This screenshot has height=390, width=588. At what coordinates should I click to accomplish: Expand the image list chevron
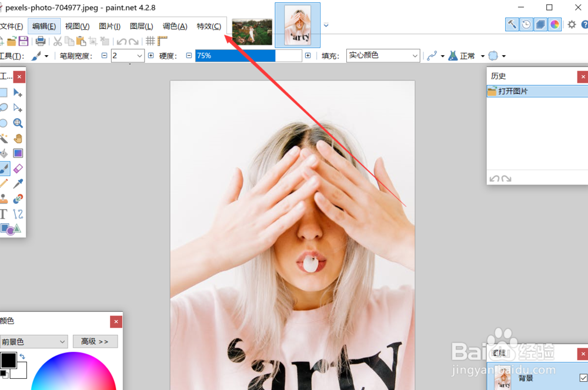coord(326,25)
